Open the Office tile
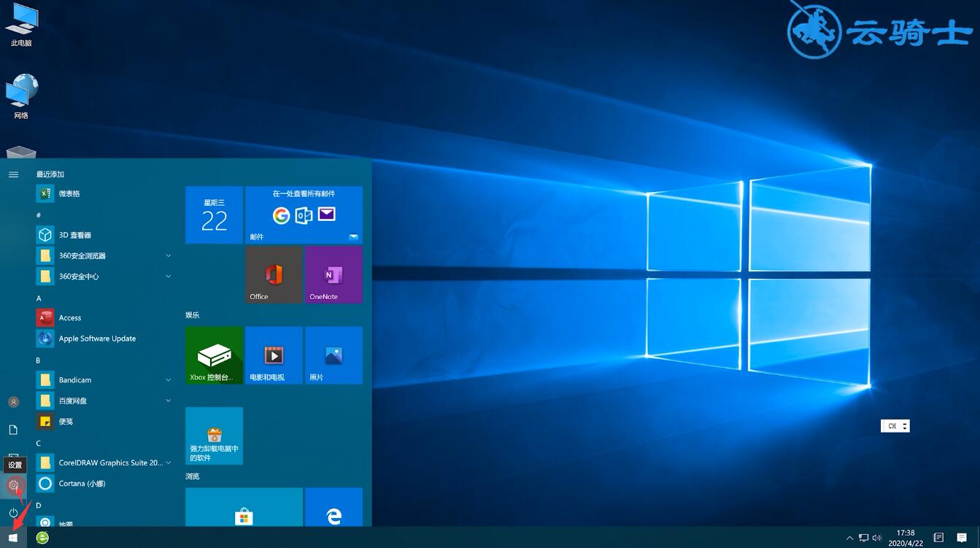 click(x=274, y=274)
